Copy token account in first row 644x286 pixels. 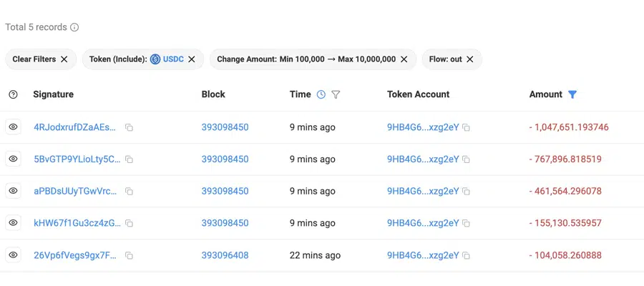pyautogui.click(x=466, y=128)
